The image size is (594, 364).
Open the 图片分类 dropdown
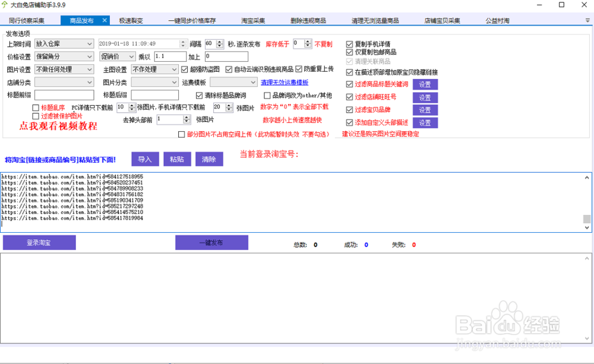coord(154,82)
